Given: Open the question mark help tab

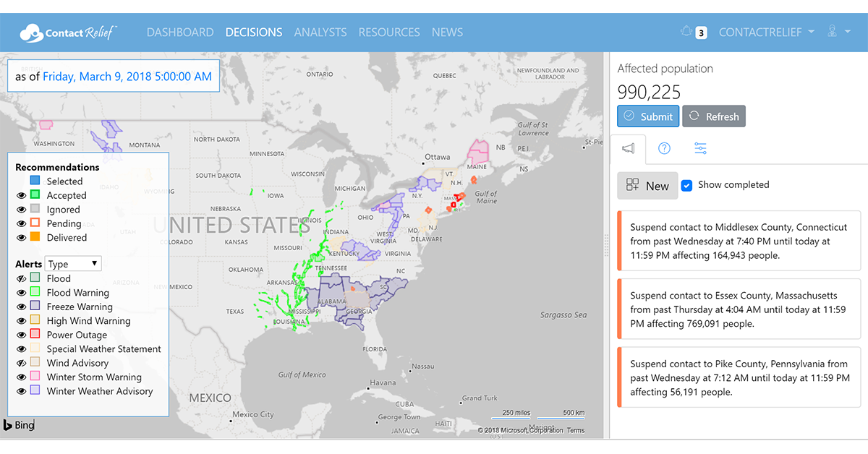Looking at the screenshot, I should coord(664,149).
